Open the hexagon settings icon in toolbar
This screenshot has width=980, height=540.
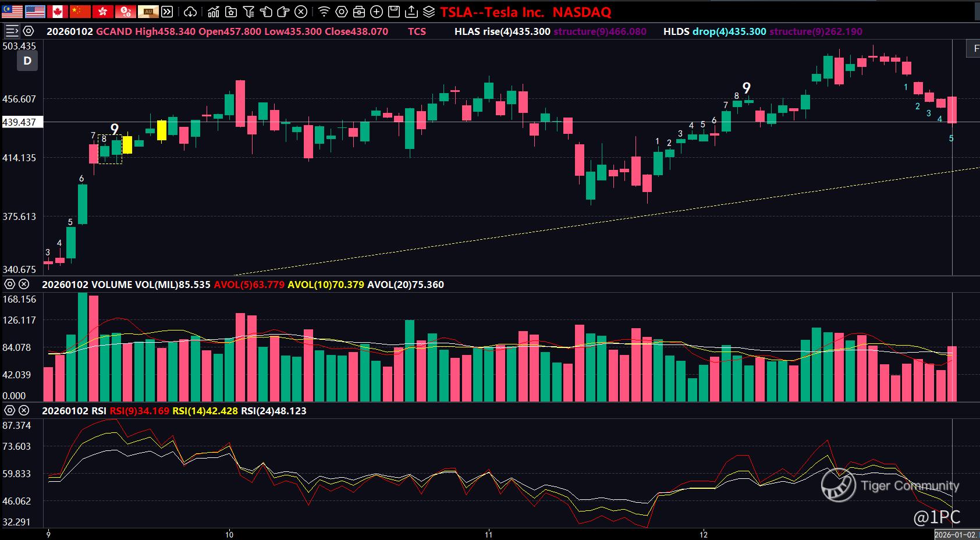pos(342,12)
